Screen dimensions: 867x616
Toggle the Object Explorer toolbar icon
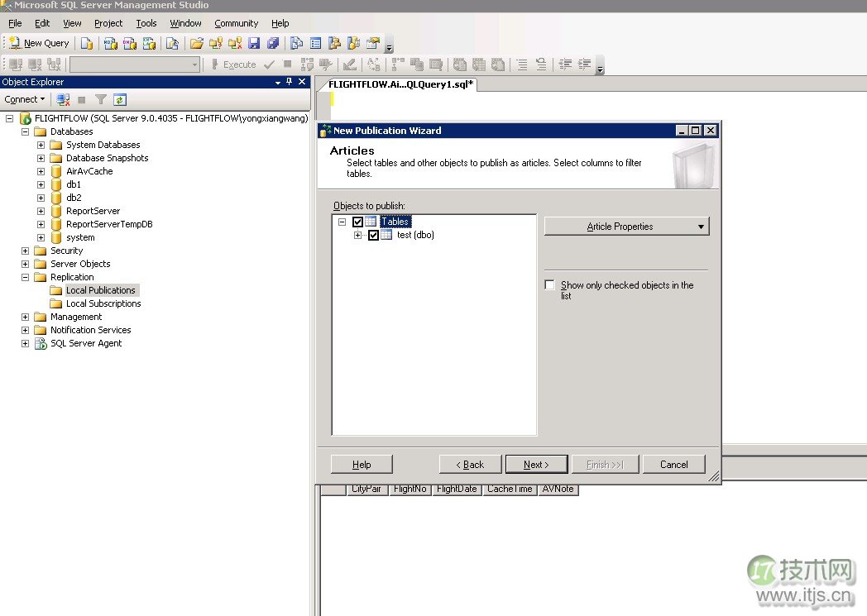pos(334,43)
